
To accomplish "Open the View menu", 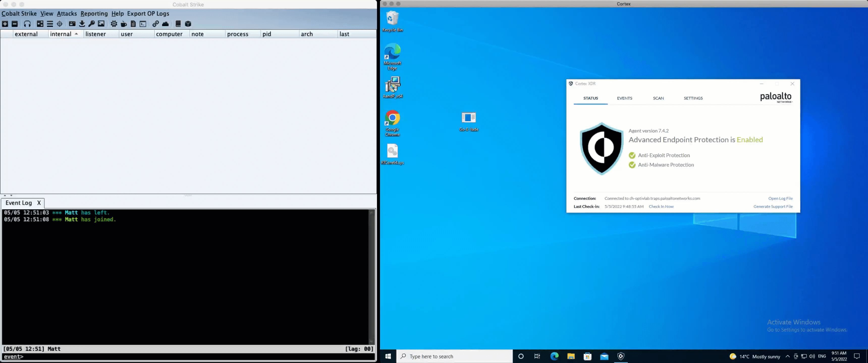I will 47,13.
